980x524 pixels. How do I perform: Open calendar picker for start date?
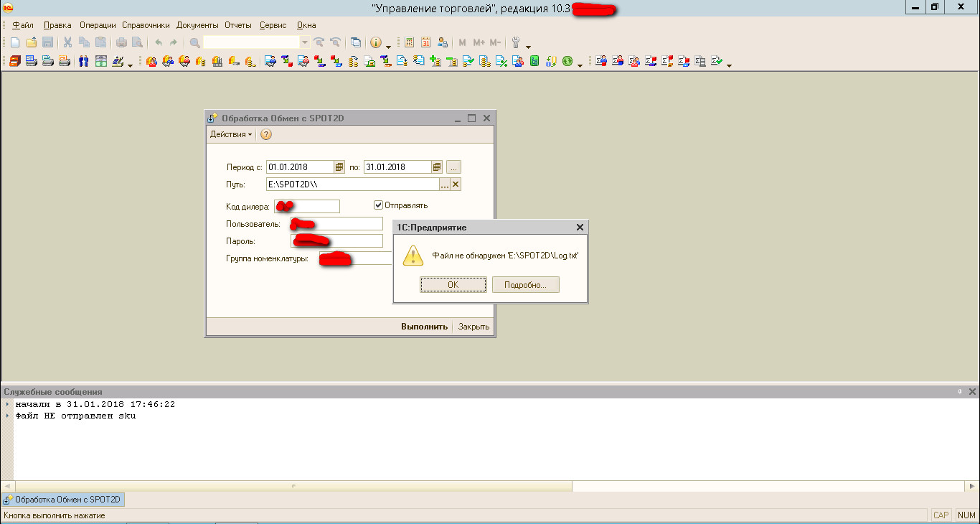pyautogui.click(x=339, y=167)
